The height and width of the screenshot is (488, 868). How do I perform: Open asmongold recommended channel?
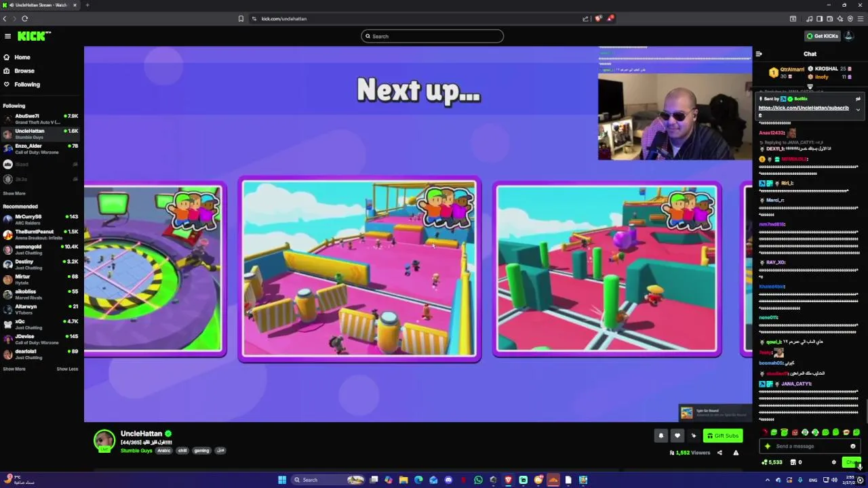click(41, 249)
